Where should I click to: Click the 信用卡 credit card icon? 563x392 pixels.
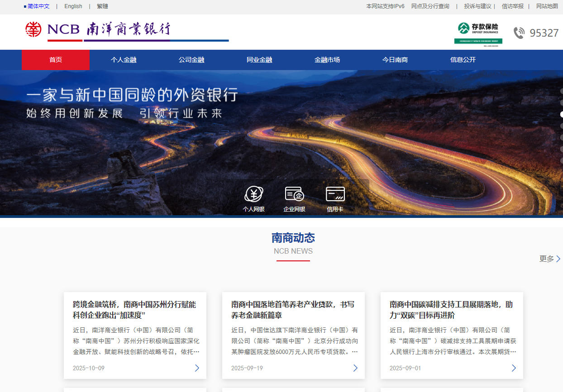335,194
